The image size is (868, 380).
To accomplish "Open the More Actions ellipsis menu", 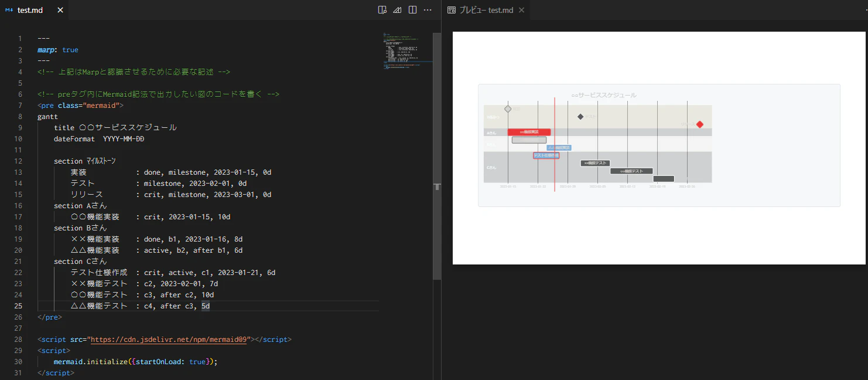I will [x=428, y=10].
